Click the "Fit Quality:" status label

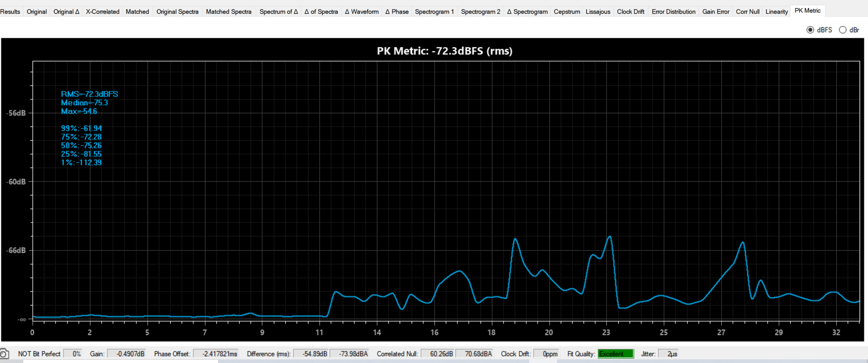pyautogui.click(x=581, y=354)
